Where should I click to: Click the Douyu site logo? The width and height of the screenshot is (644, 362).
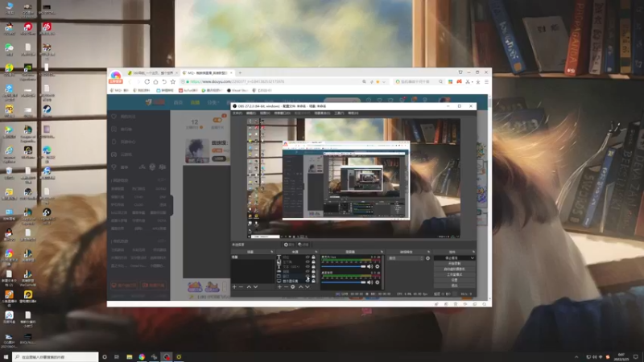pyautogui.click(x=155, y=102)
